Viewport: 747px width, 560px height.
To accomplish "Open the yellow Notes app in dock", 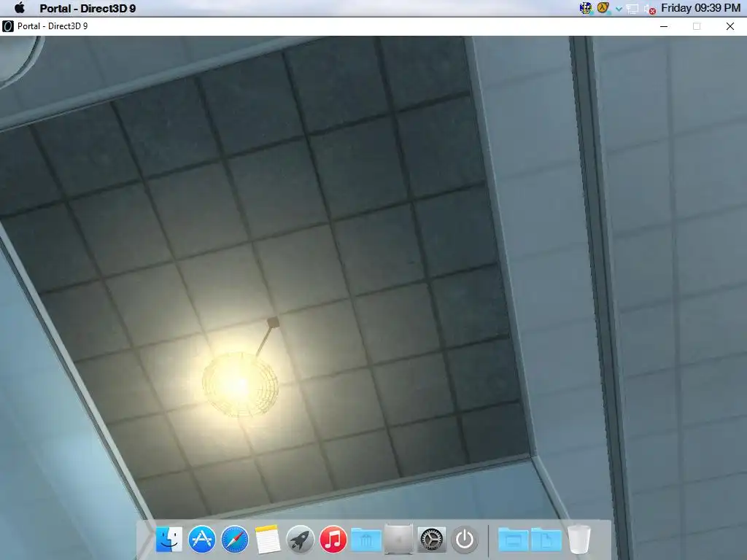I will [x=268, y=540].
